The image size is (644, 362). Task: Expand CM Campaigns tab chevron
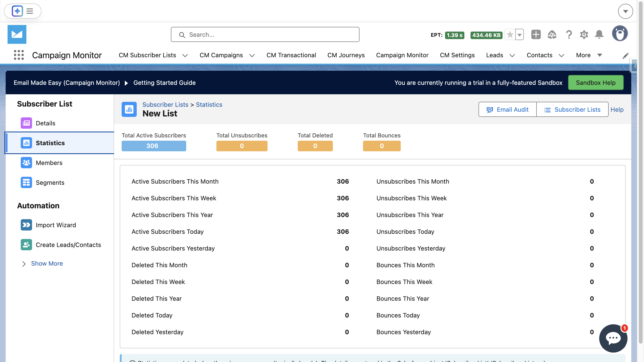[252, 55]
